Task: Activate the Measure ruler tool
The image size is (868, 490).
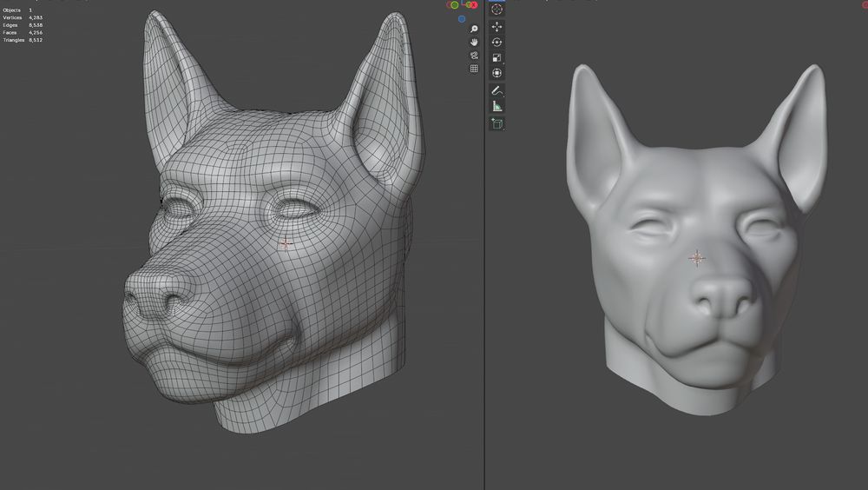Action: click(497, 106)
